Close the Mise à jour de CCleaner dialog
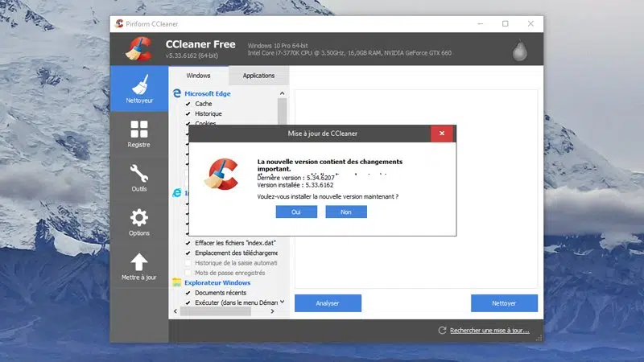 click(442, 134)
